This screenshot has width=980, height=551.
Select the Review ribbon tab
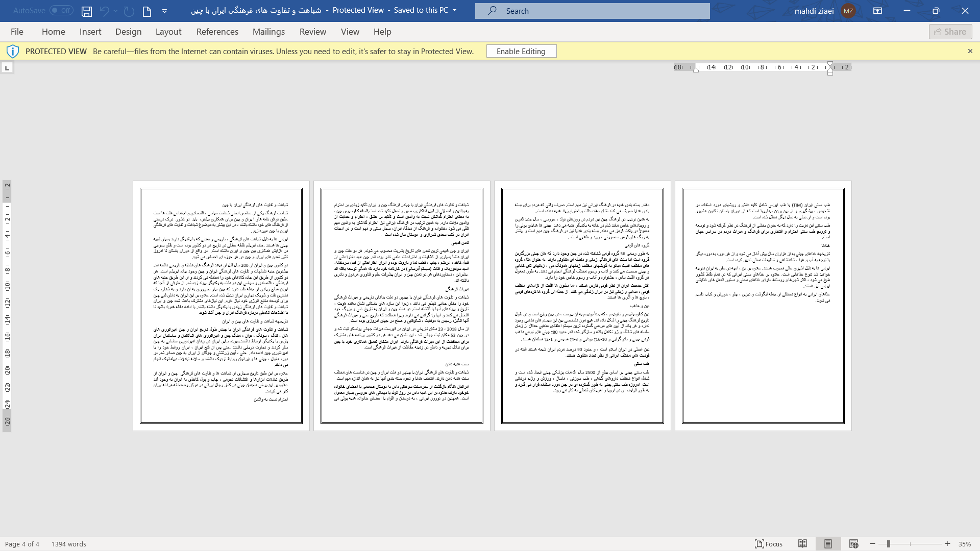click(x=313, y=32)
